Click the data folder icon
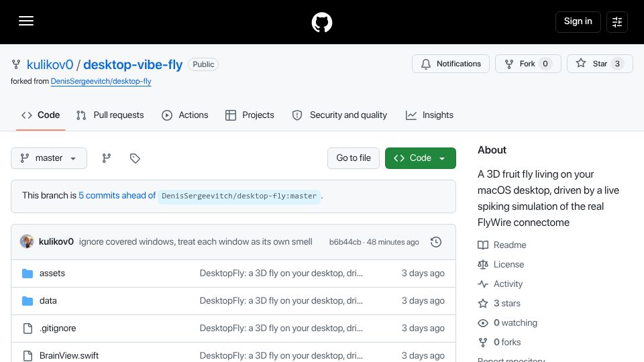This screenshot has height=362, width=644. pos(28,301)
